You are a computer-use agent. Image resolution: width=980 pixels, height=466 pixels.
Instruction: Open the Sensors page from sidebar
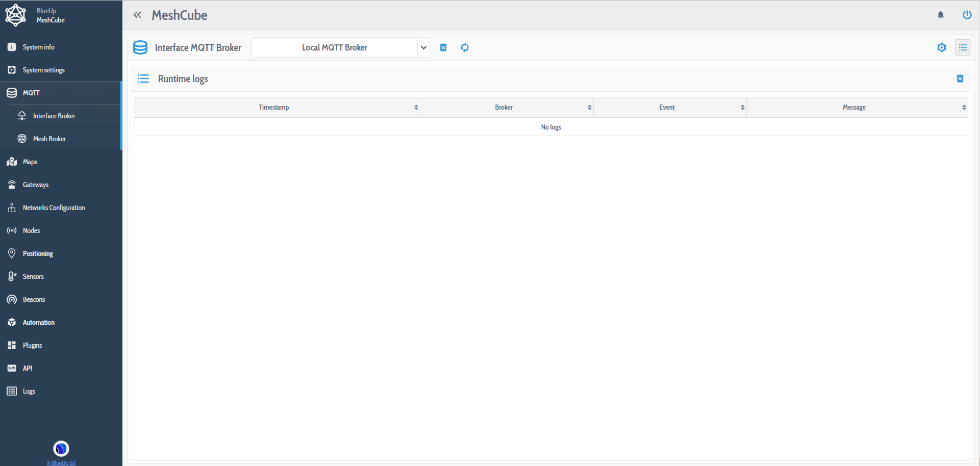(33, 276)
